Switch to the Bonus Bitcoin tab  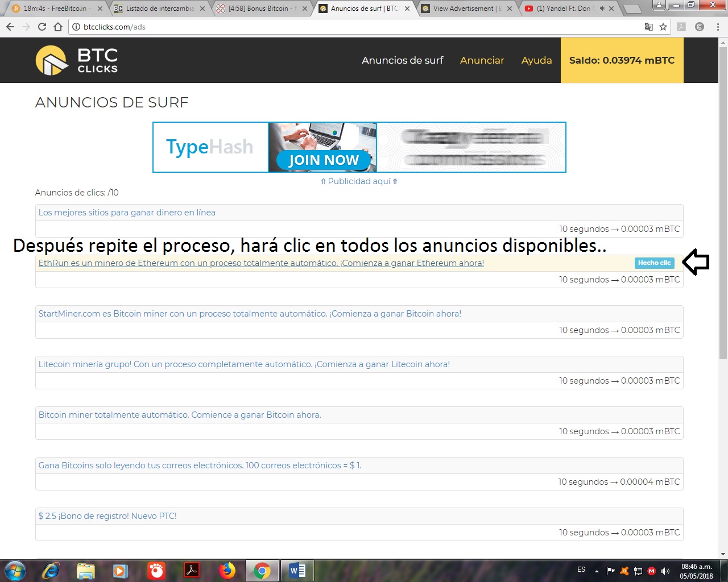point(263,9)
